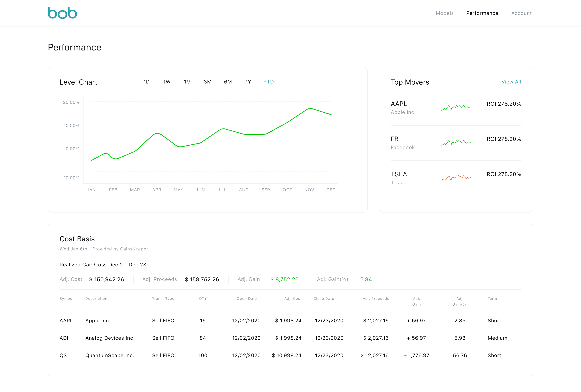Switch chart to 6M range
Image resolution: width=581 pixels, height=392 pixels.
pyautogui.click(x=228, y=82)
